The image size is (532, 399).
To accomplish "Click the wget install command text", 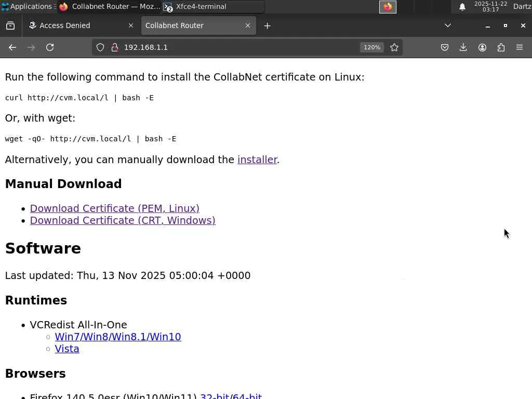I will [x=90, y=139].
